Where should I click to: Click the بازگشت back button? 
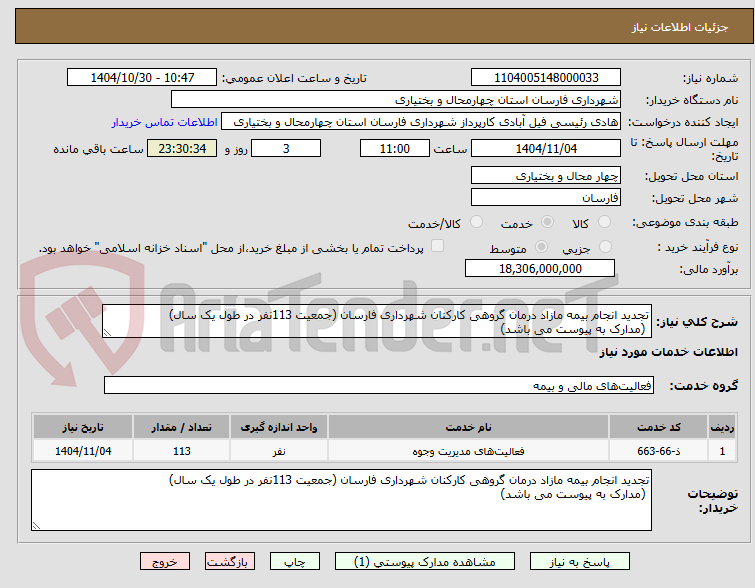(230, 562)
